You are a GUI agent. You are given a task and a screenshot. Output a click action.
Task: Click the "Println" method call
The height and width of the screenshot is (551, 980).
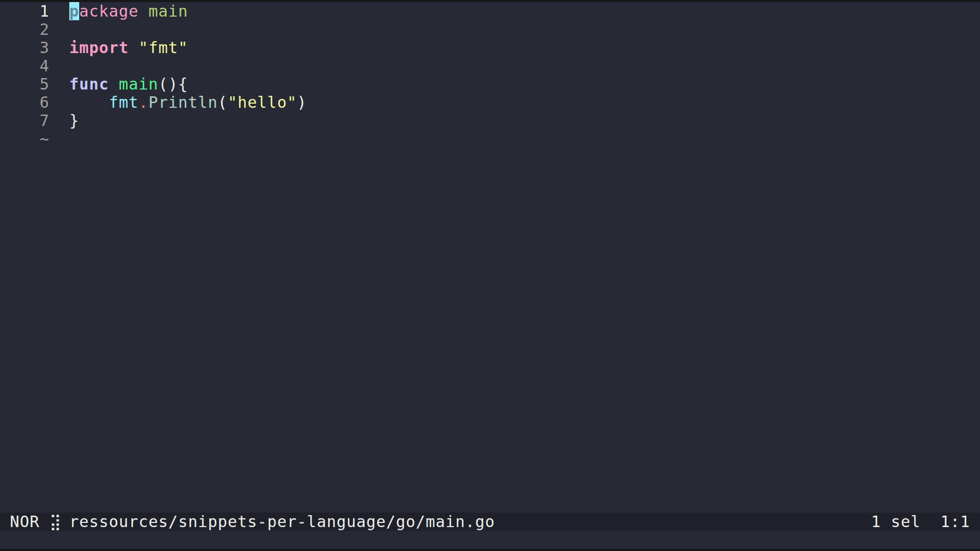(x=183, y=103)
